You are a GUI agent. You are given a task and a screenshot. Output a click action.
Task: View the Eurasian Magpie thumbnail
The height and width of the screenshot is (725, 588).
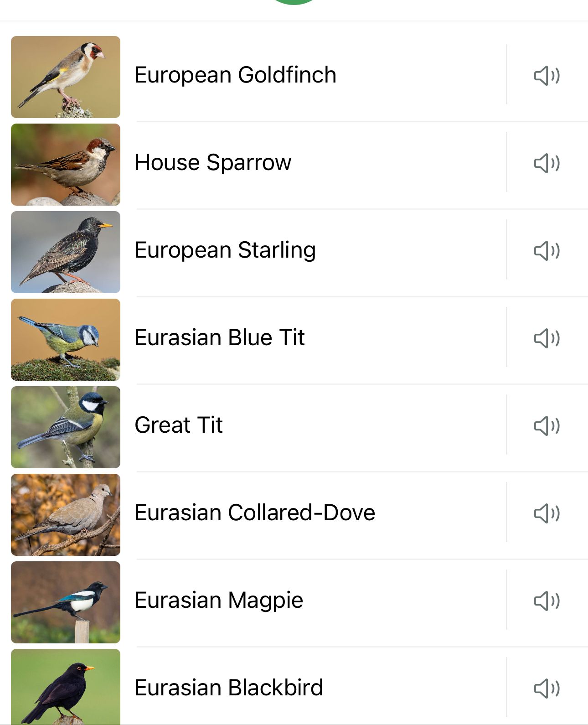(x=66, y=602)
